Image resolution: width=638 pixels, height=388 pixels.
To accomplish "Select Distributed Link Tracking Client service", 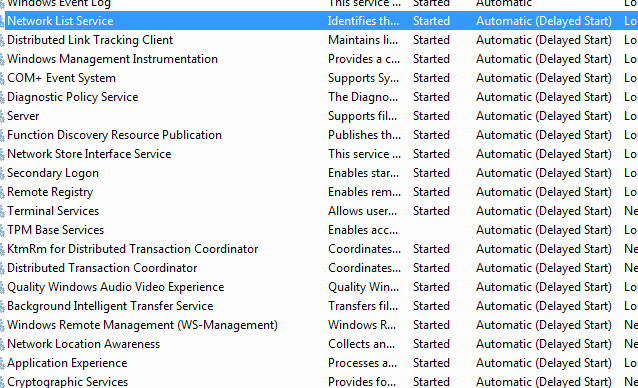I will [90, 40].
